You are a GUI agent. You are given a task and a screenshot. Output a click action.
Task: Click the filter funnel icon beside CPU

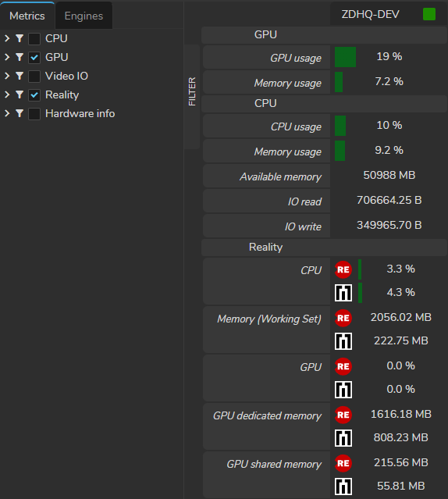20,38
